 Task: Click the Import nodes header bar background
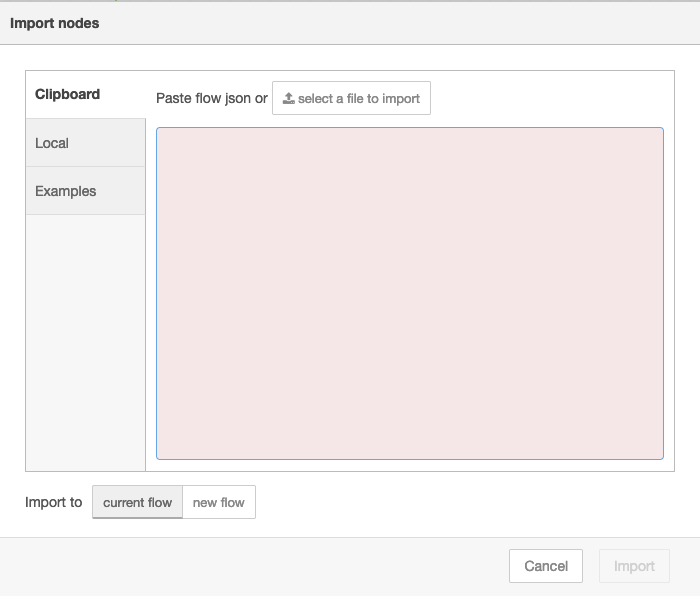tap(400, 23)
